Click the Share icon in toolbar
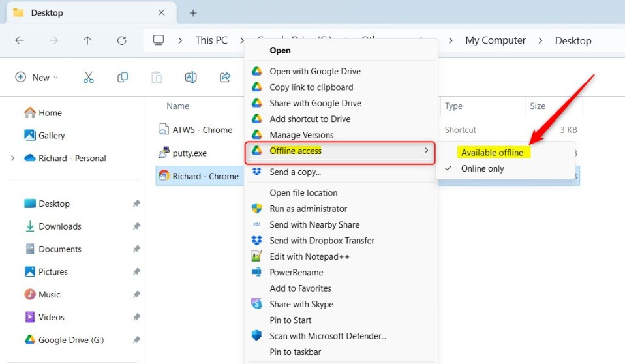This screenshot has width=625, height=364. point(225,78)
